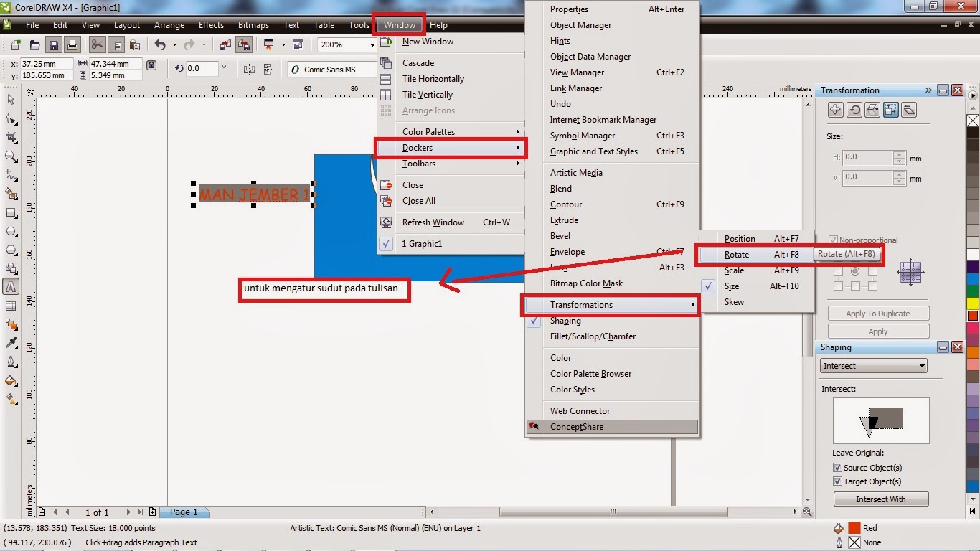Click the Undo arrow icon

click(x=161, y=44)
